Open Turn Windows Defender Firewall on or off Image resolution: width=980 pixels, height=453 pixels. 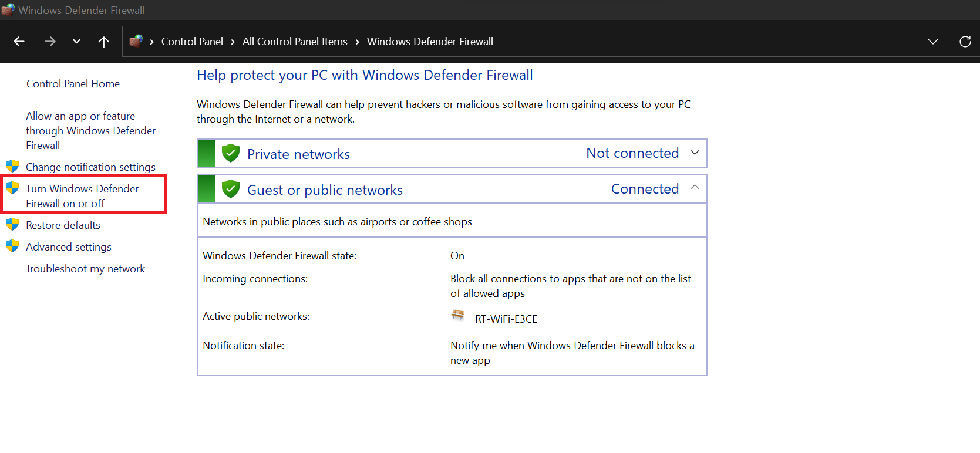[x=82, y=196]
